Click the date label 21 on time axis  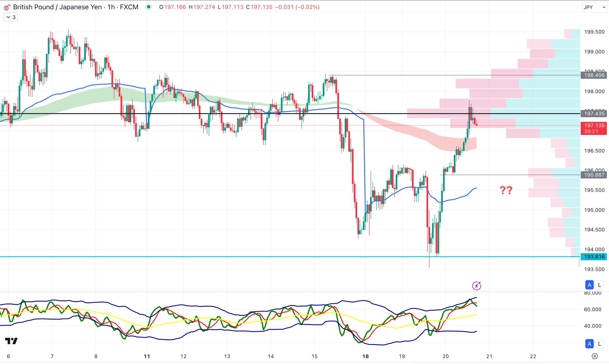point(489,356)
